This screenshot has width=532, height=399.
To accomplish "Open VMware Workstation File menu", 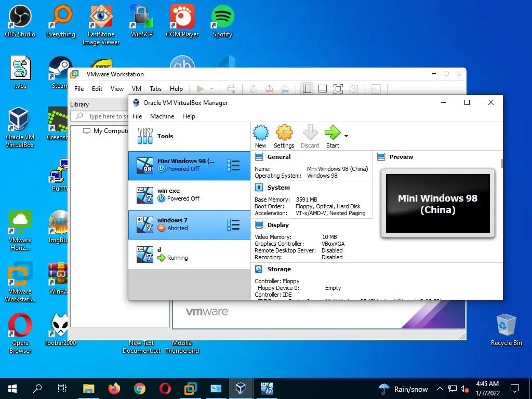I will tap(79, 89).
